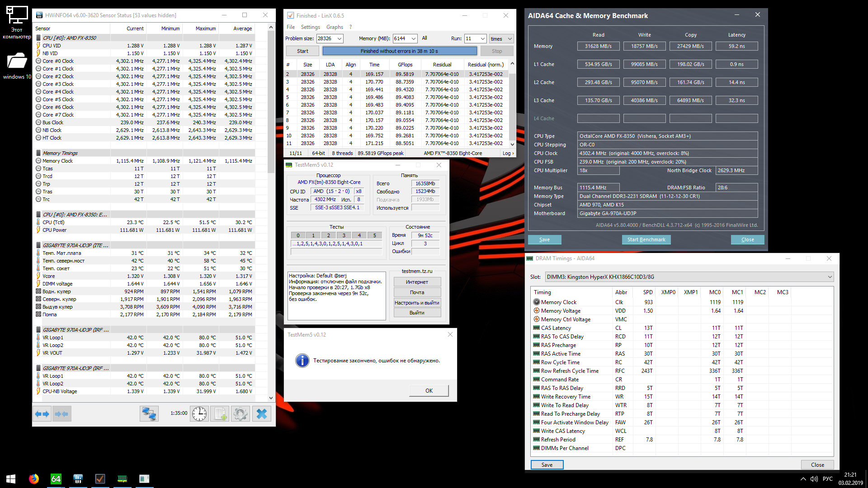Click Run count input field in LinX

[471, 39]
